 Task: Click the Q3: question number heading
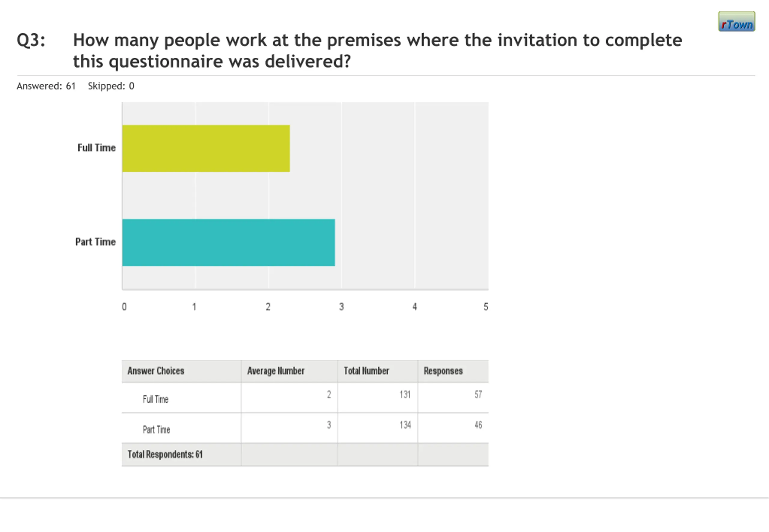click(31, 40)
